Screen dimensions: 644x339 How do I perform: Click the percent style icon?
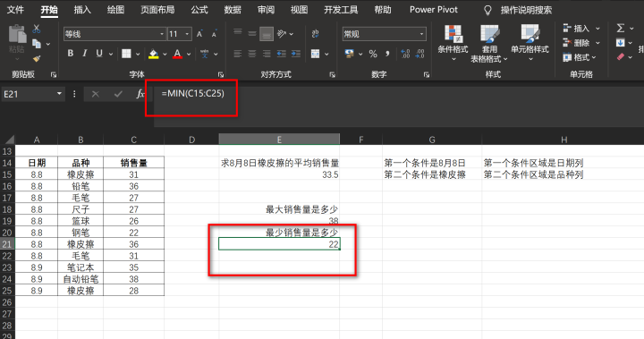[373, 54]
